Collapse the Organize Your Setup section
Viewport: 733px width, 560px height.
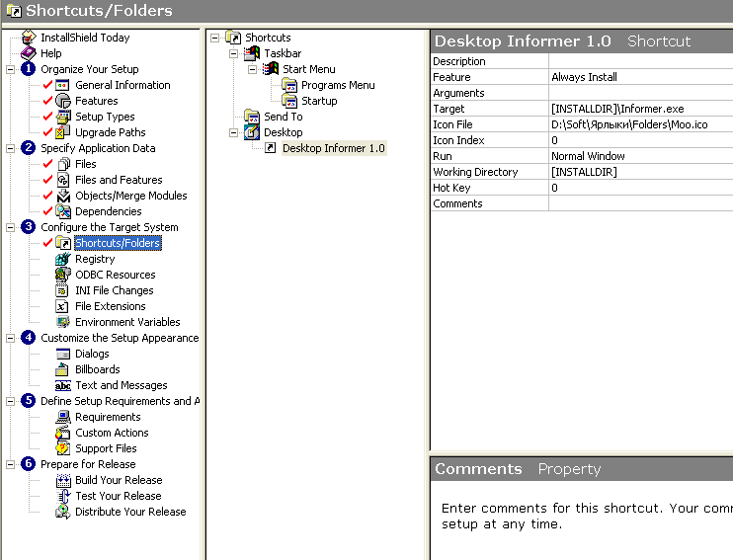(x=10, y=70)
